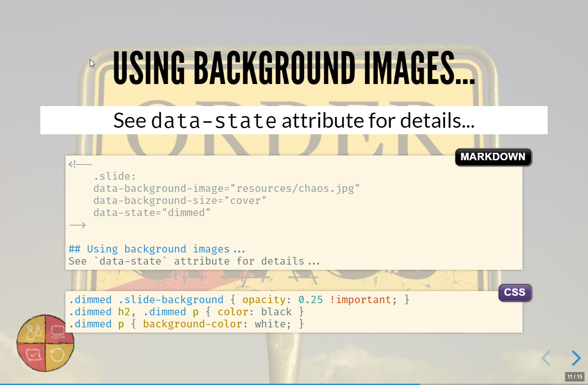Click the background-color: white rule
The image size is (588, 385).
(x=186, y=324)
